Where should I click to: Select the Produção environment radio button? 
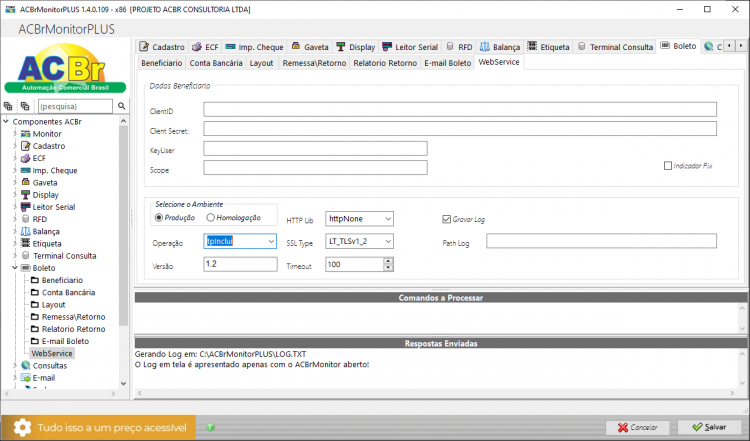(x=159, y=218)
